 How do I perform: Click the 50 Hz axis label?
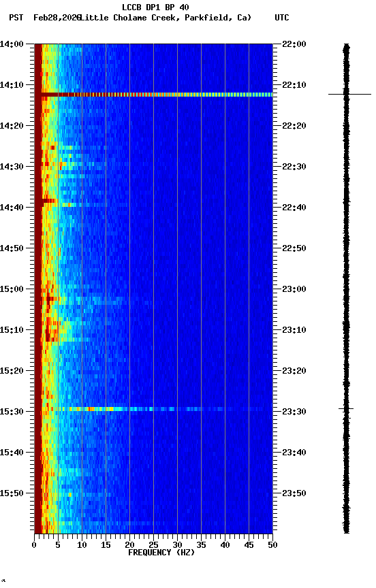(272, 545)
